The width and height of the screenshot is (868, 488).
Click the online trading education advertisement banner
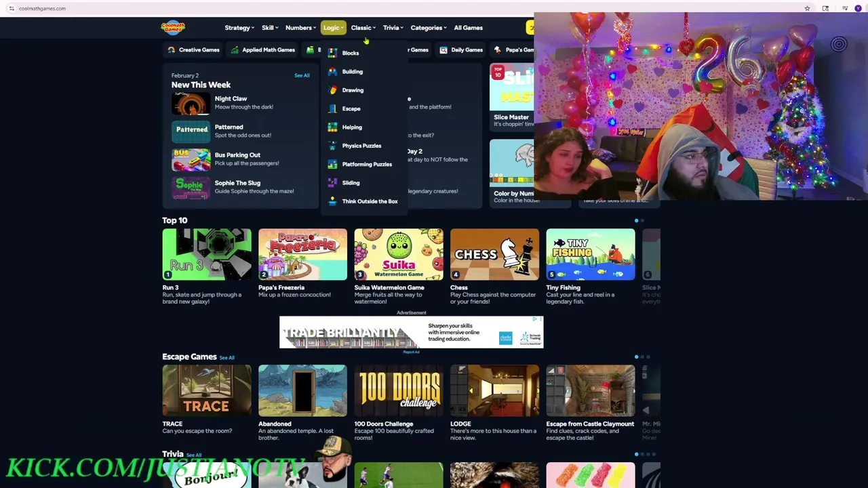(x=411, y=332)
